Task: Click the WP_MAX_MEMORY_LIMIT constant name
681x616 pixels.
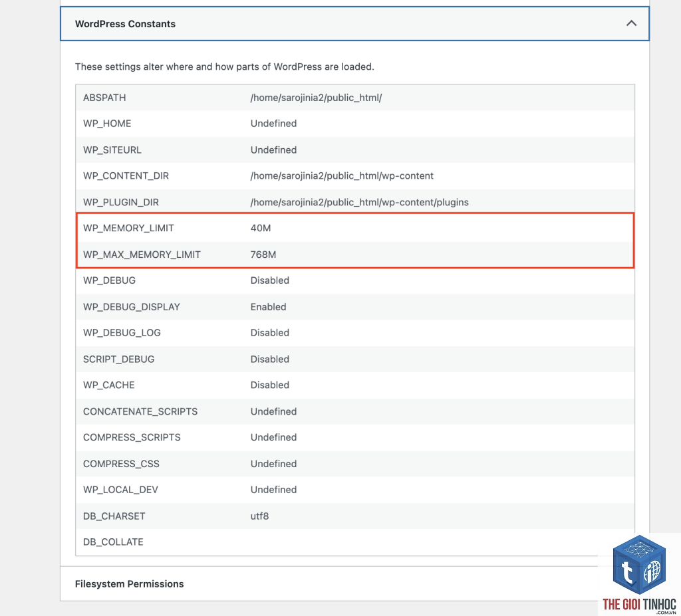Action: point(142,255)
